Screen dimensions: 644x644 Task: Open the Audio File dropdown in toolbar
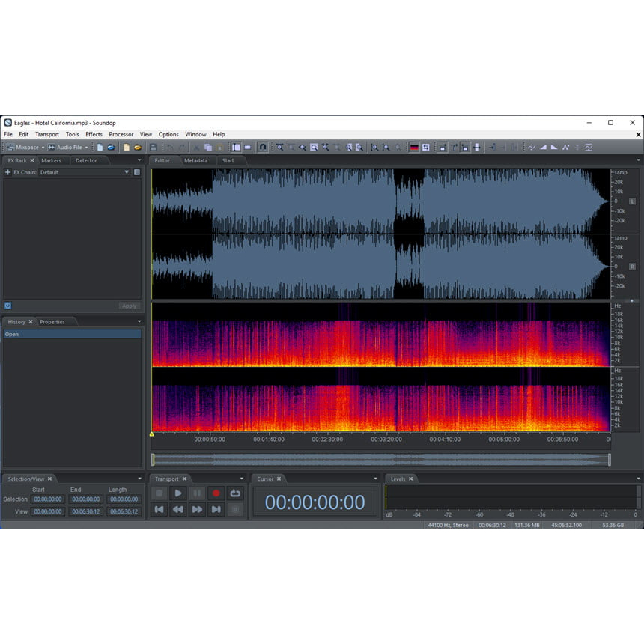86,148
